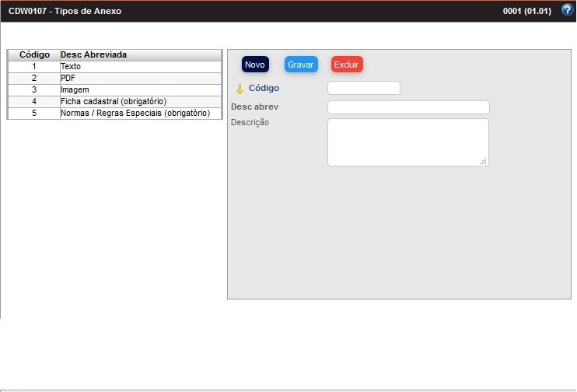Image resolution: width=577 pixels, height=392 pixels.
Task: Click into the Desc abrev input field
Action: tap(408, 107)
